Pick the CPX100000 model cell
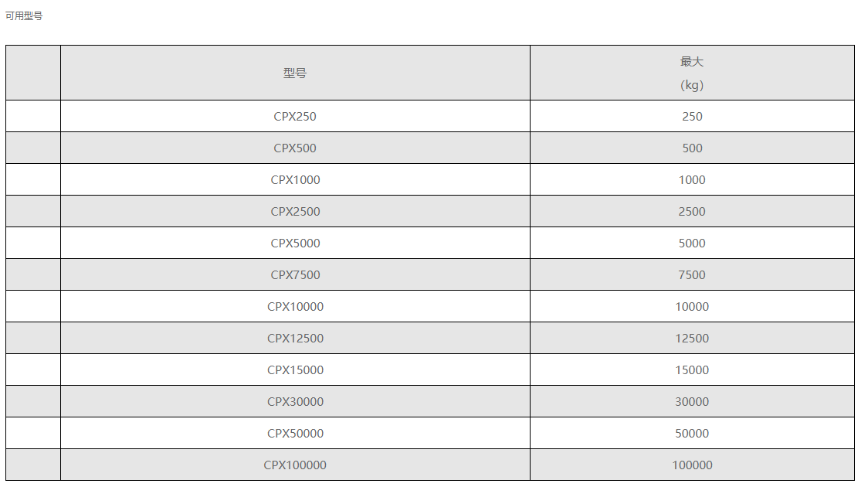 pyautogui.click(x=295, y=465)
